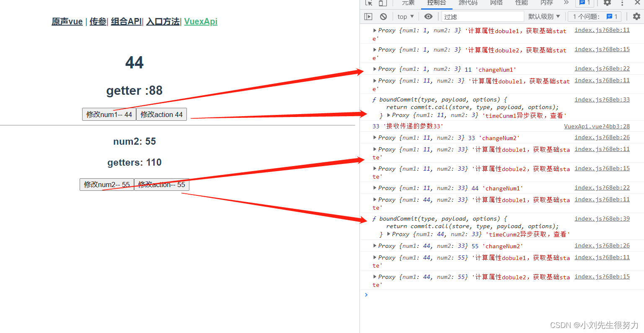
Task: Switch to the 内存 tab
Action: point(547,3)
